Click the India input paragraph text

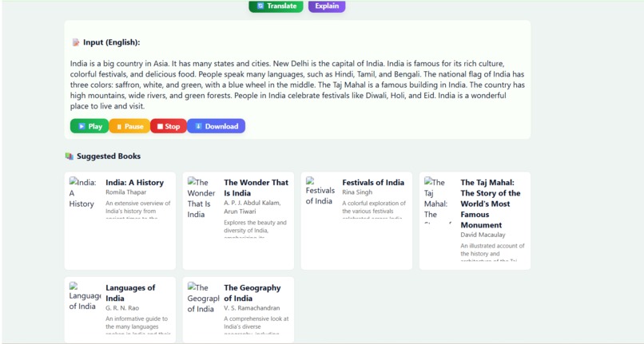tap(297, 85)
